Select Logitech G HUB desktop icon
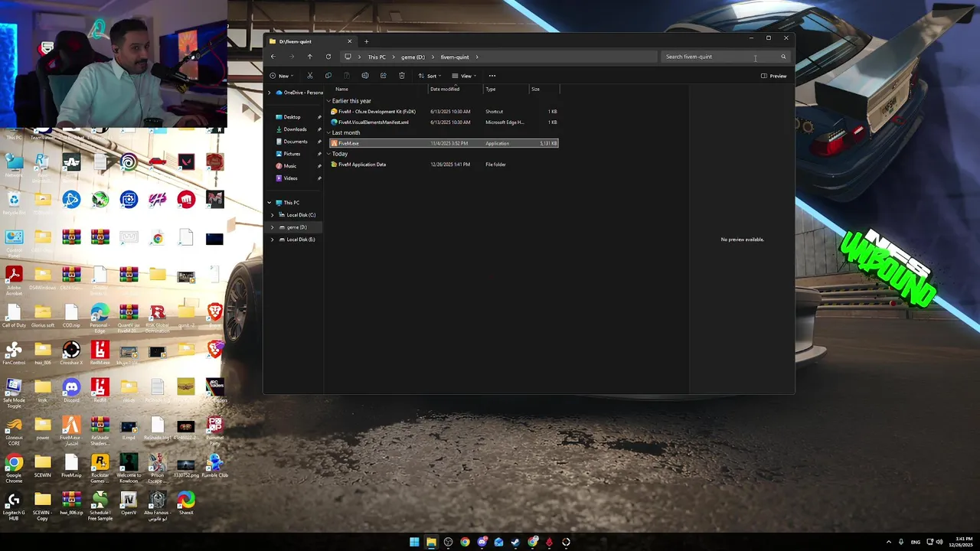Viewport: 980px width, 551px height. click(14, 505)
